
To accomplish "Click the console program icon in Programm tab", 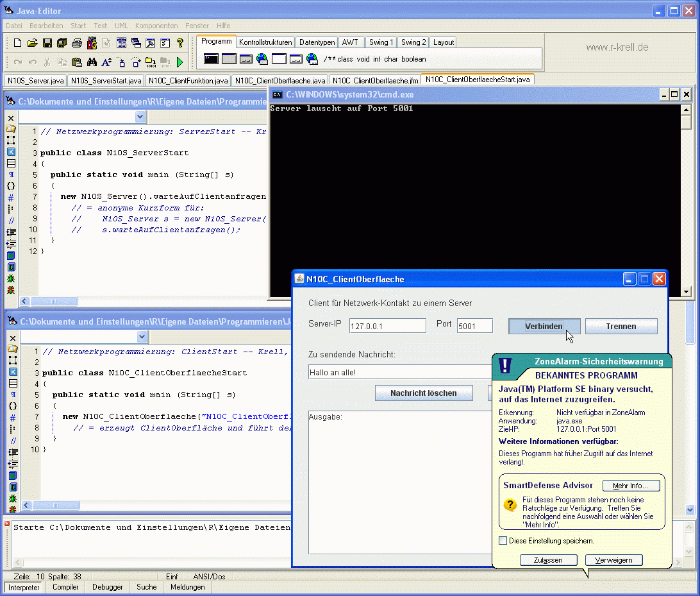I will pos(211,59).
